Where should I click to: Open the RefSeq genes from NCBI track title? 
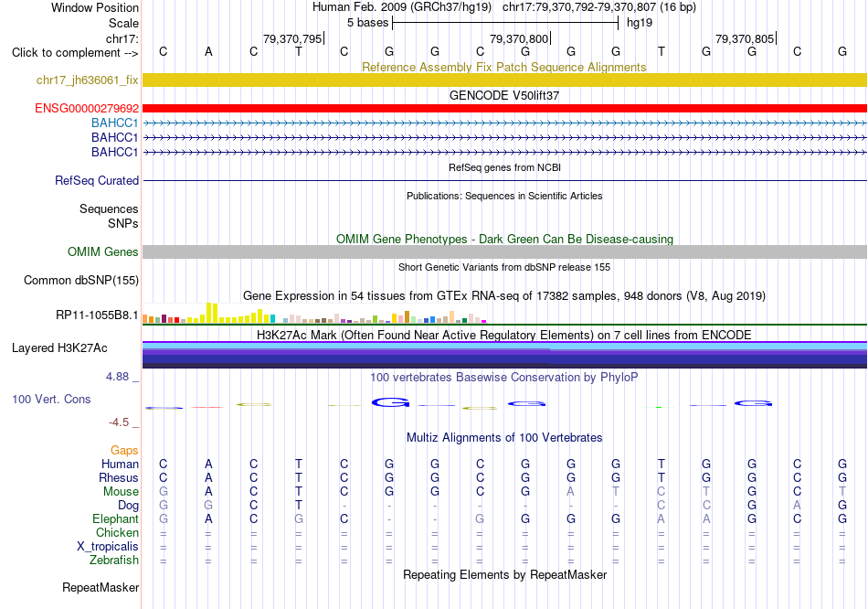[x=504, y=167]
